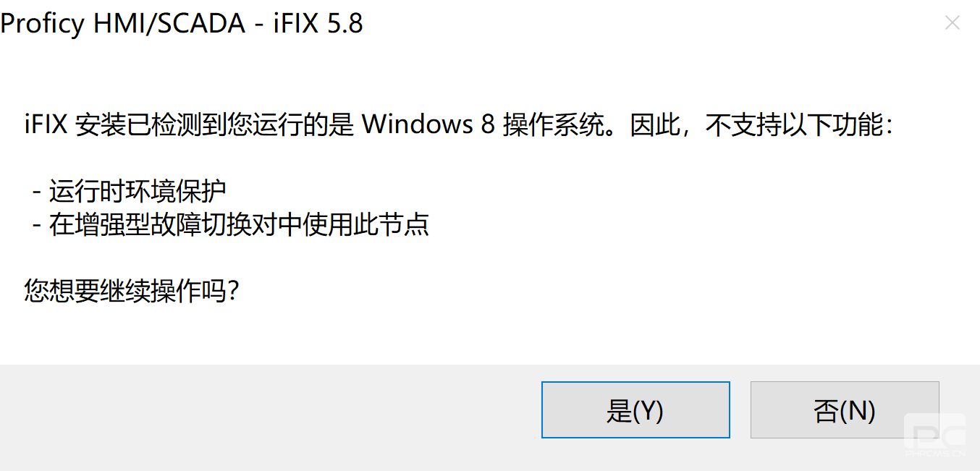980x471 pixels.
Task: Click the 操作系统 text in message
Action: point(553,125)
